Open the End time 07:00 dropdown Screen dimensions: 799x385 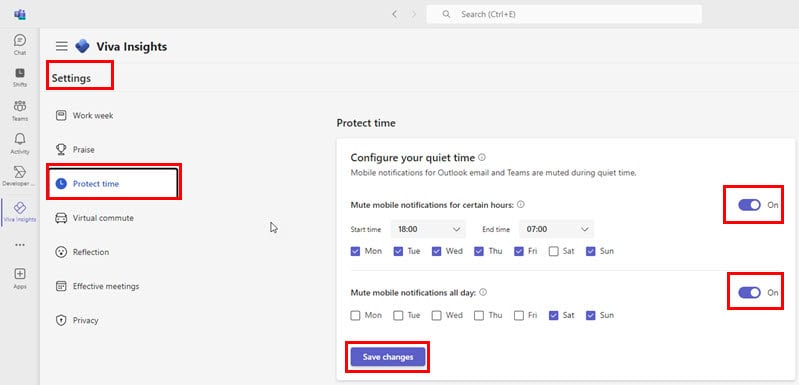coord(556,229)
